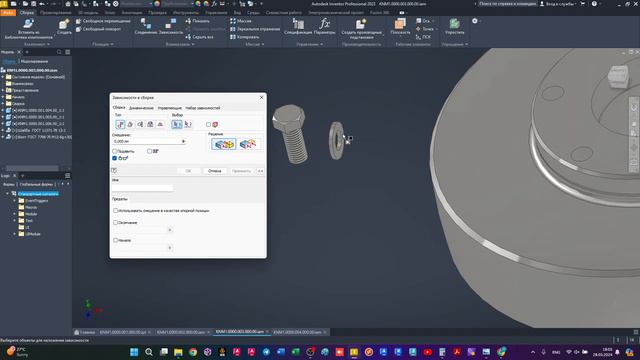
Task: Click the Зеркальное отражение tool
Action: (255, 29)
